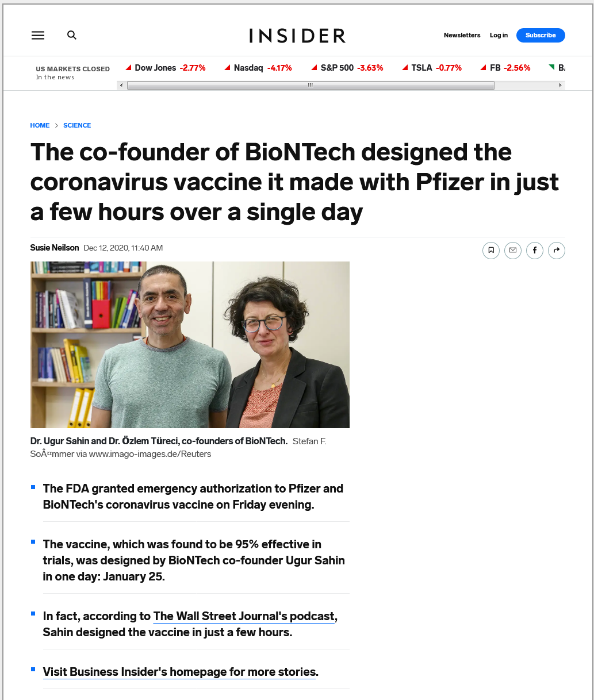Click the blue Subscribe button
Viewport: 594px width, 700px height.
click(541, 35)
